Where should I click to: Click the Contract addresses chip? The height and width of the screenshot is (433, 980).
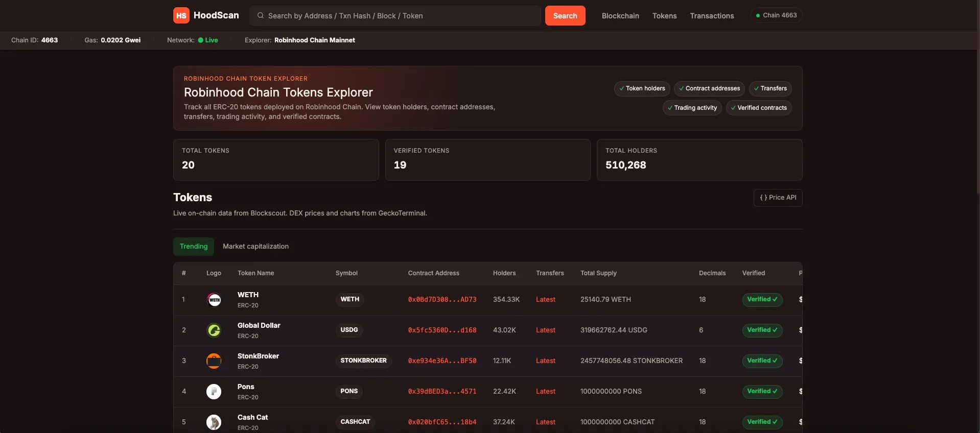(709, 89)
